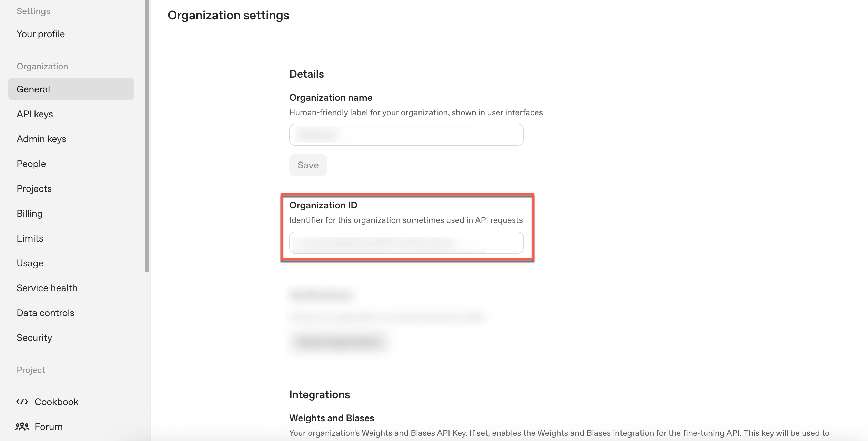Go to Admin keys settings

pos(41,139)
